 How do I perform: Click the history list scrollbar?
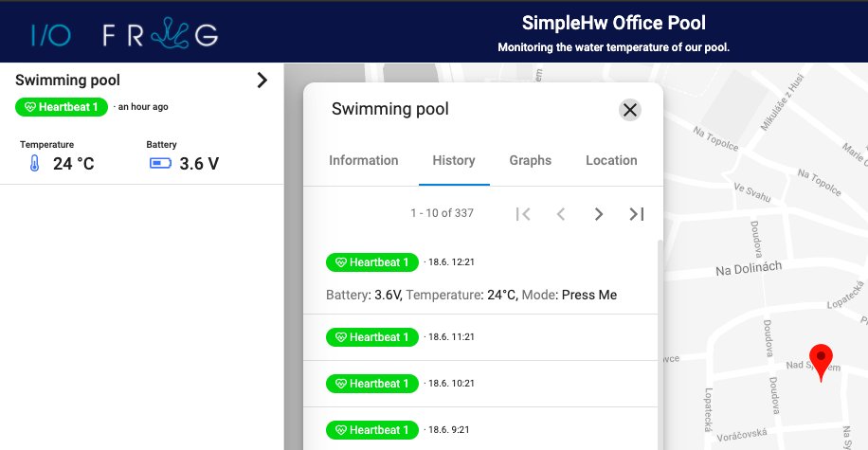point(660,344)
